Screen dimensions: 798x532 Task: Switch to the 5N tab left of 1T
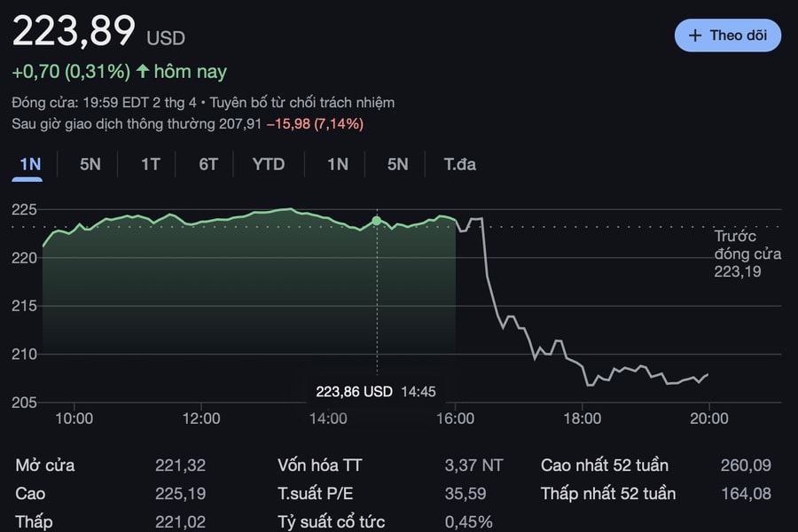click(x=90, y=164)
